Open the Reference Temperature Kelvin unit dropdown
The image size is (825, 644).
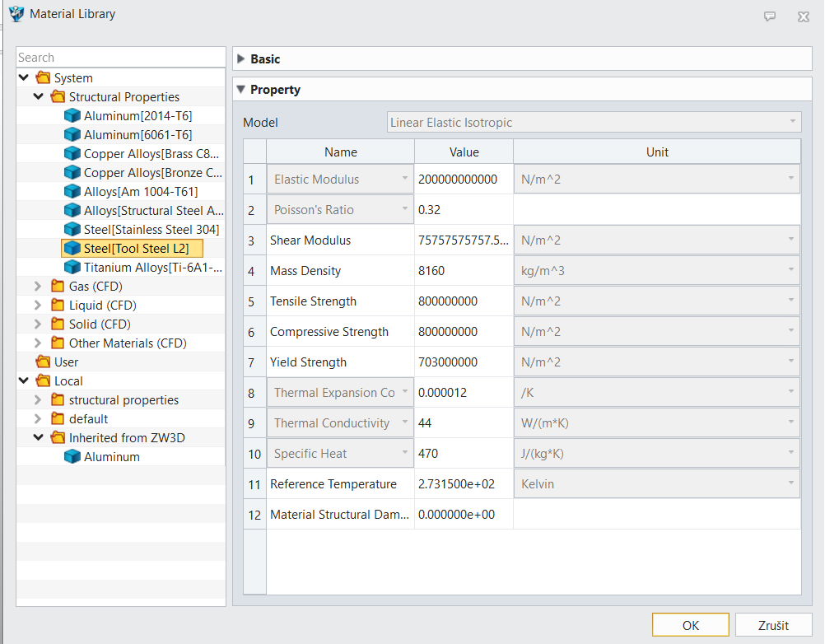(x=657, y=484)
